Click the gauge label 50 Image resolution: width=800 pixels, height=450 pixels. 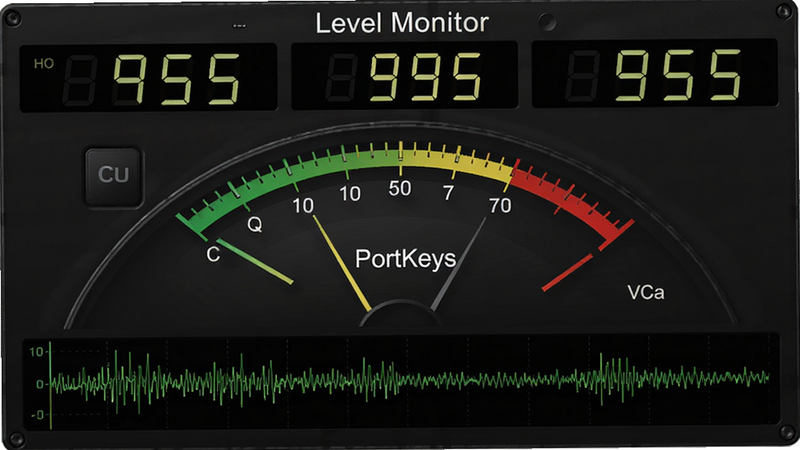399,189
